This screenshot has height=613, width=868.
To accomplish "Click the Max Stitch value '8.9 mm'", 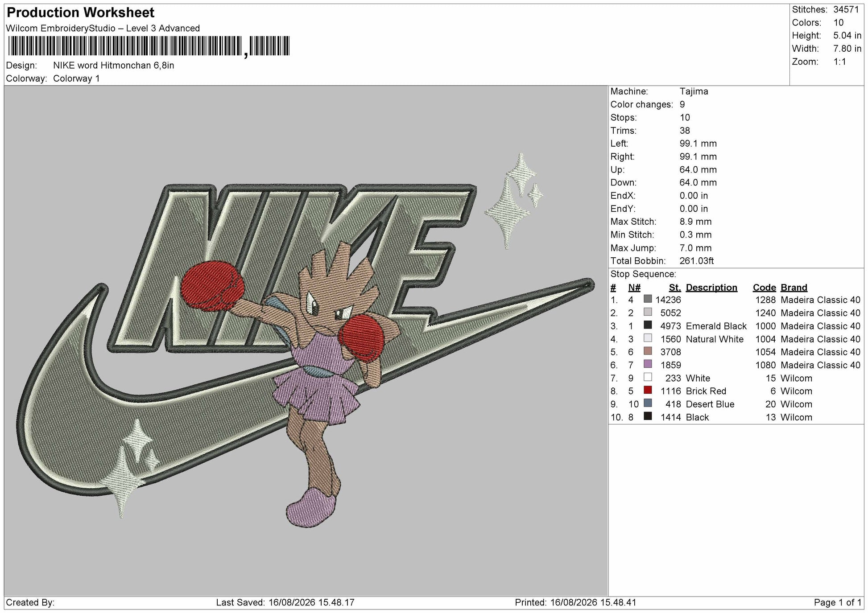I will point(695,222).
